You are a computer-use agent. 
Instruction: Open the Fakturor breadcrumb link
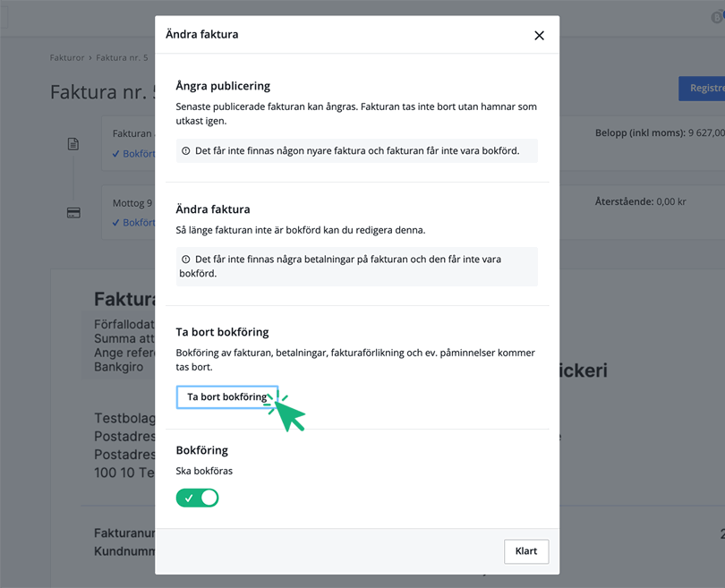pyautogui.click(x=66, y=56)
